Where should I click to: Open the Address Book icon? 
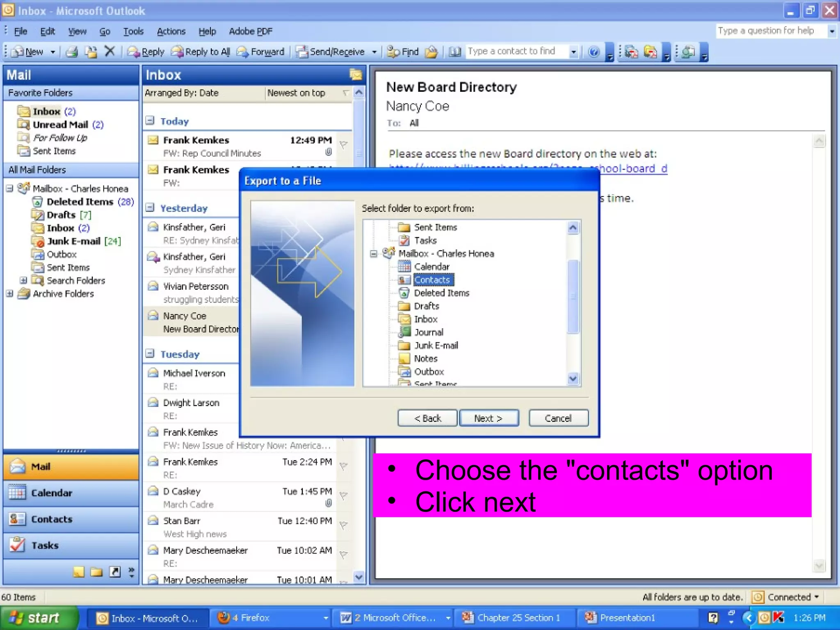454,52
